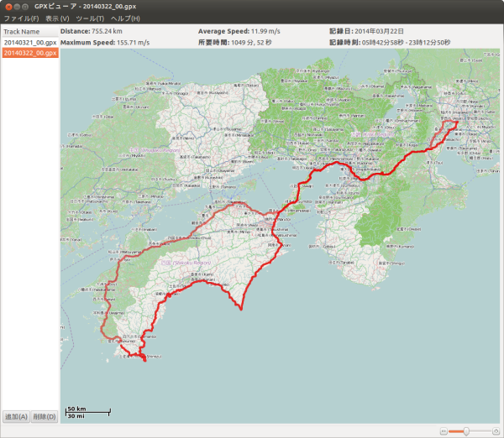
Task: Open the ツール(T) menu
Action: click(x=90, y=18)
